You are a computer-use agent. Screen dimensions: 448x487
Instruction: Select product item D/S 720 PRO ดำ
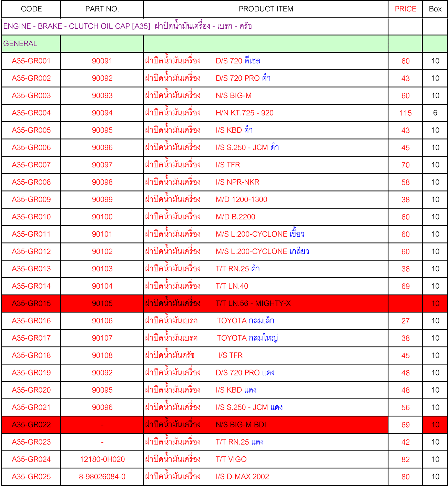(x=243, y=78)
